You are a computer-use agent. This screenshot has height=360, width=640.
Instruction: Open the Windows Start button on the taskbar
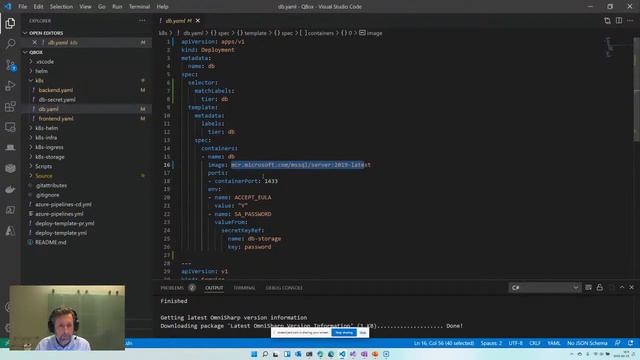(254, 354)
